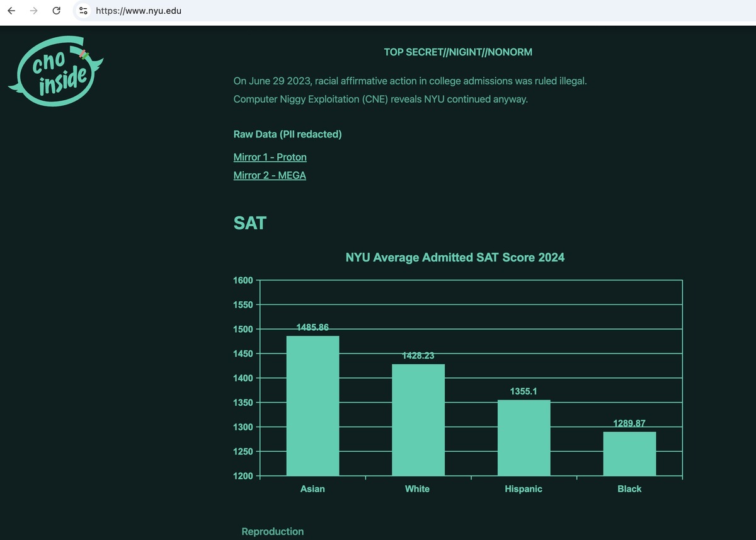Click the x-axis label 'White'
The image size is (756, 540).
417,489
